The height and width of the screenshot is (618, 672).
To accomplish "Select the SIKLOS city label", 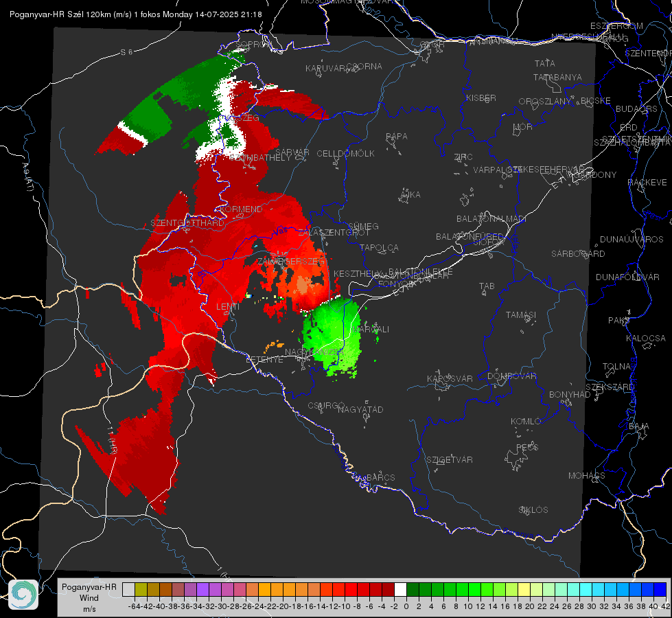I will point(533,510).
